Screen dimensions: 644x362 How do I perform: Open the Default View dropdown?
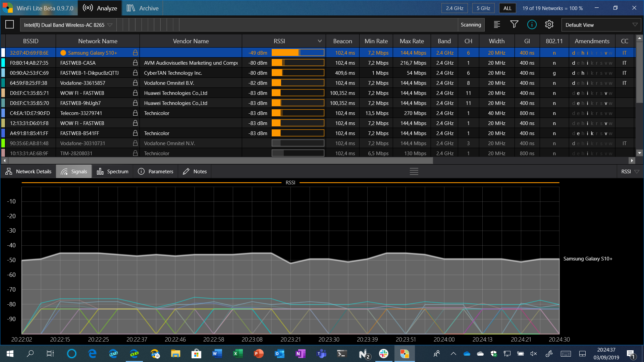click(601, 25)
